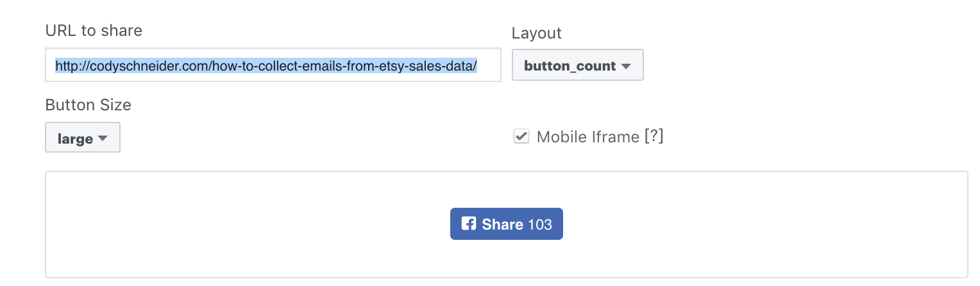Viewport: 980px width, 286px height.
Task: Click the blue Share button in preview
Action: click(507, 224)
